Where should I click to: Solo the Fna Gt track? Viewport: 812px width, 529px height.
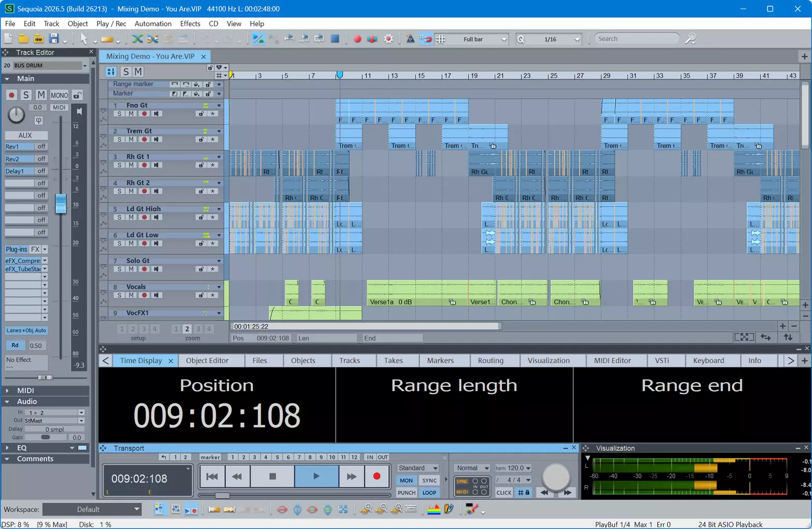[120, 114]
